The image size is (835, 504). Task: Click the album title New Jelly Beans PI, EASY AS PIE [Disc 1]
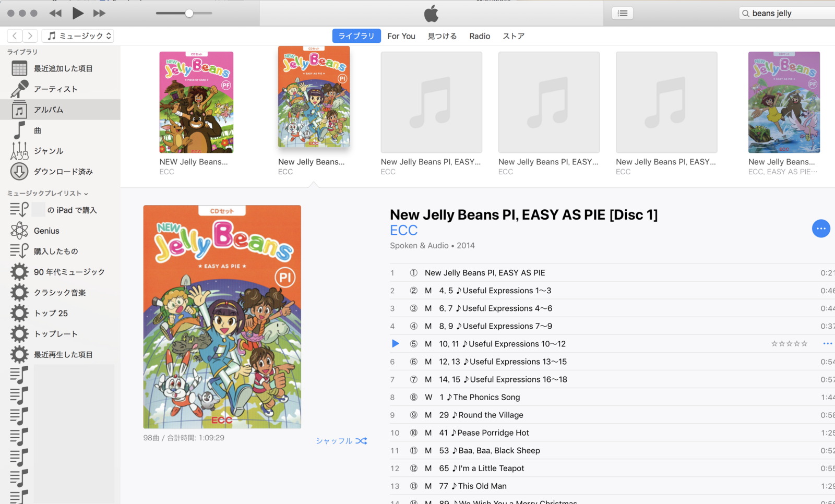[x=524, y=215]
